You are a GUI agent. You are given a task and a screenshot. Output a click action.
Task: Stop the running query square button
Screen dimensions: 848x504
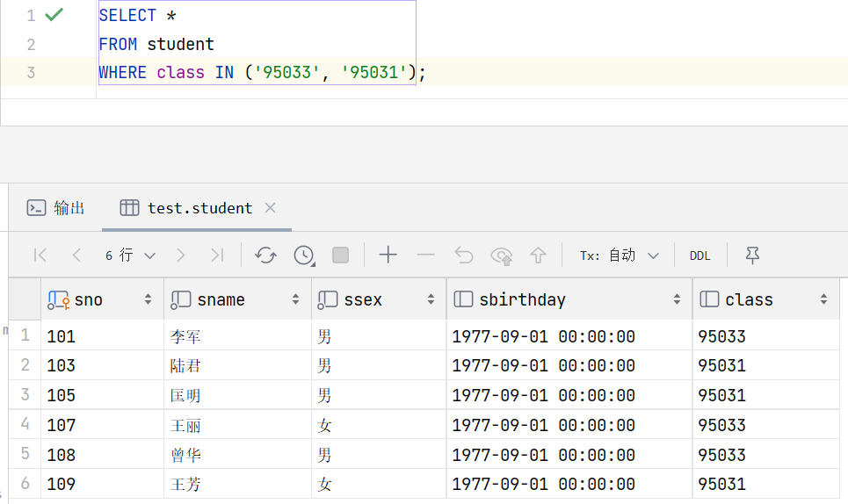[340, 255]
